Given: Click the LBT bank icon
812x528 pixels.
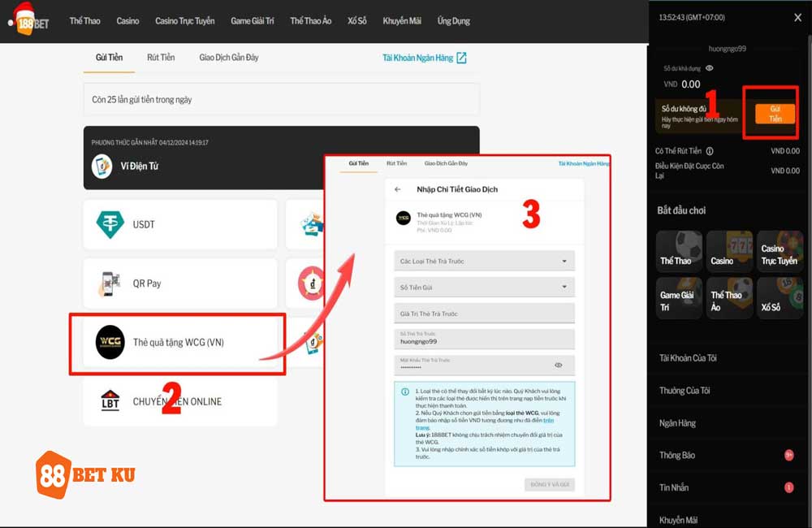Looking at the screenshot, I should pyautogui.click(x=110, y=400).
